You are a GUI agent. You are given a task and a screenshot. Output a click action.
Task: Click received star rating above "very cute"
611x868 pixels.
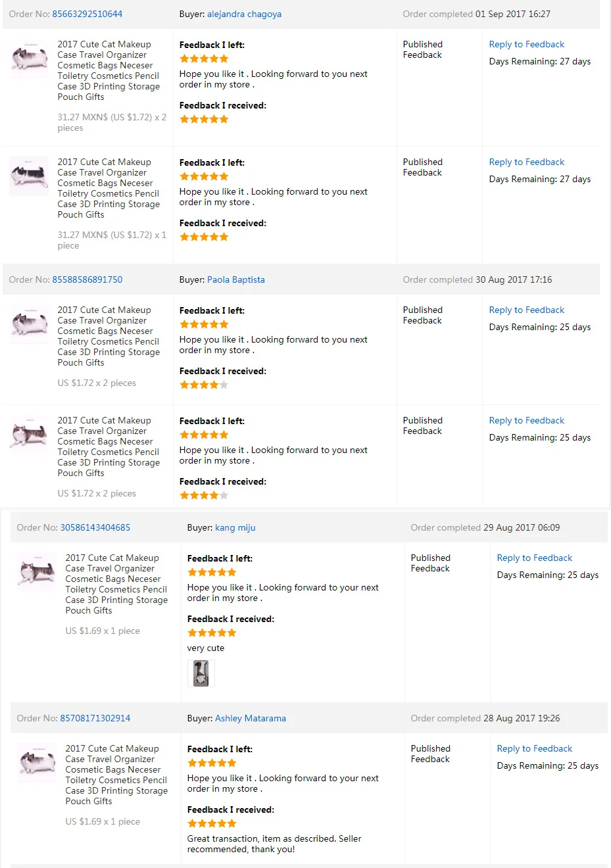212,633
